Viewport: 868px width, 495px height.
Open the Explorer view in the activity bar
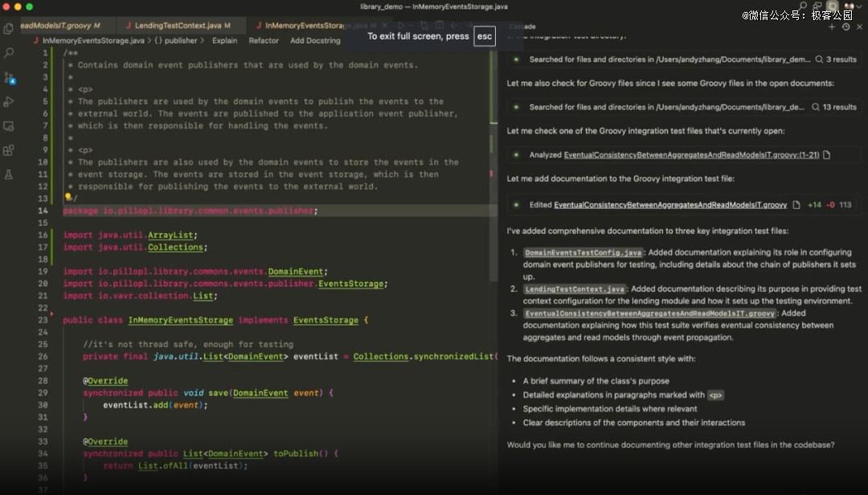tap(8, 28)
